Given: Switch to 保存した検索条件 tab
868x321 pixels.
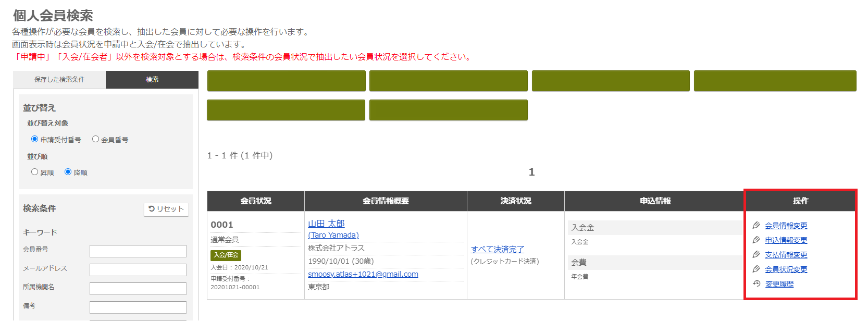Looking at the screenshot, I should click(59, 80).
